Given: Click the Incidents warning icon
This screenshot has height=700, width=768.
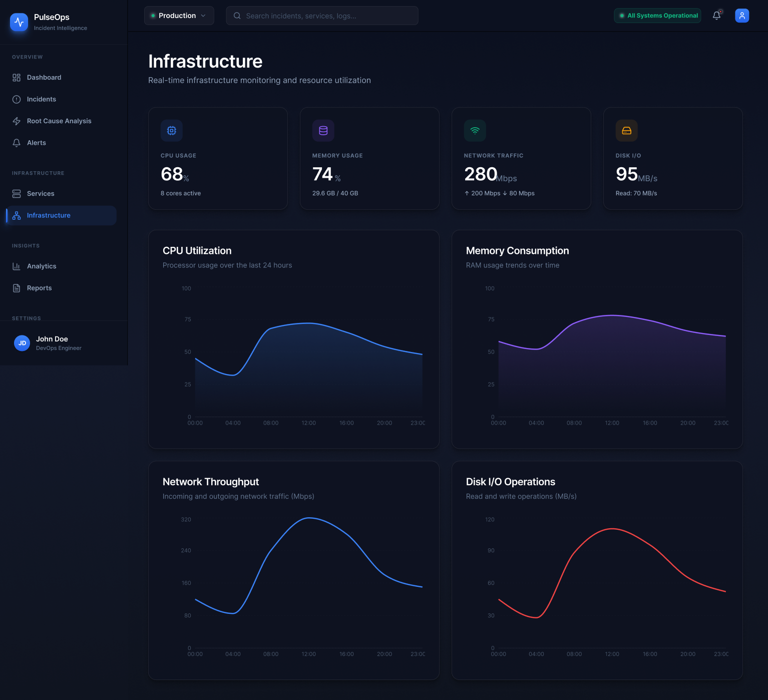Looking at the screenshot, I should pos(17,99).
